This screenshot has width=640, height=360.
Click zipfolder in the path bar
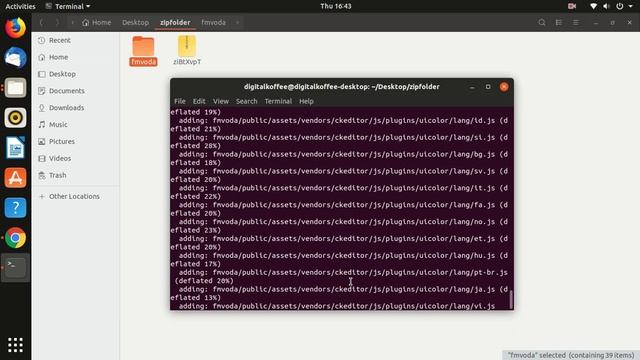[x=175, y=22]
